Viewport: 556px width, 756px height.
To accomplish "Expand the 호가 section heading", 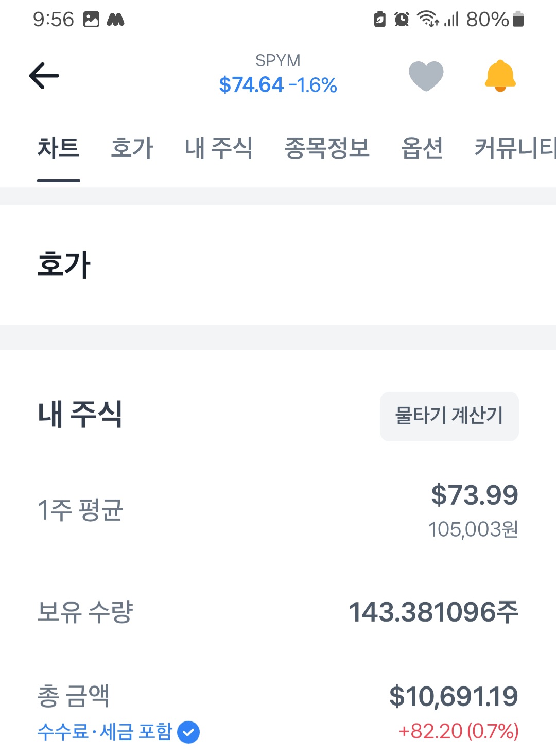I will click(x=64, y=265).
